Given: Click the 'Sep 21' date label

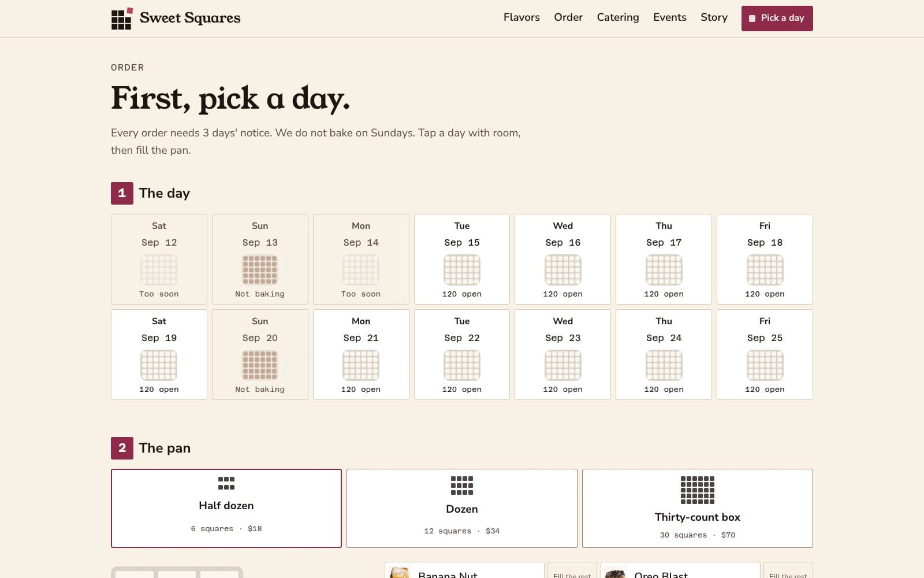Looking at the screenshot, I should [361, 338].
